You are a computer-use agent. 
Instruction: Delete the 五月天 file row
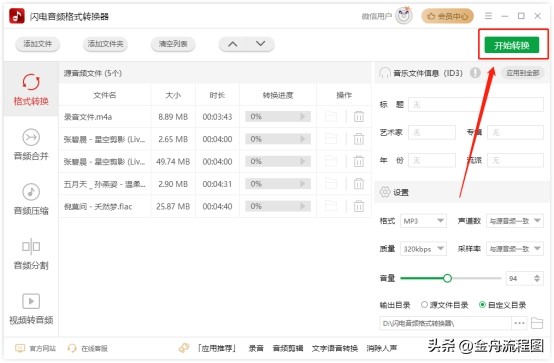[359, 184]
